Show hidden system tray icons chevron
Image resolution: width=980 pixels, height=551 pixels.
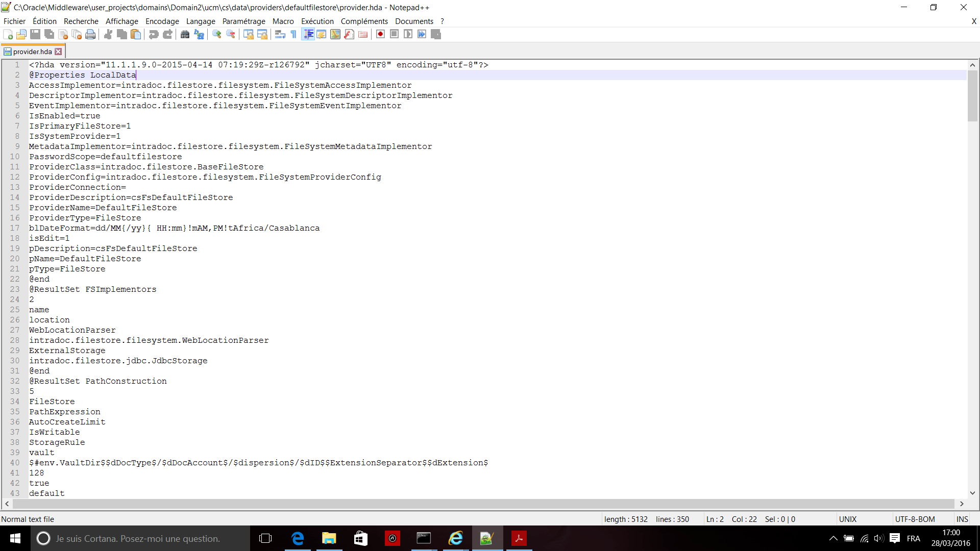tap(833, 538)
